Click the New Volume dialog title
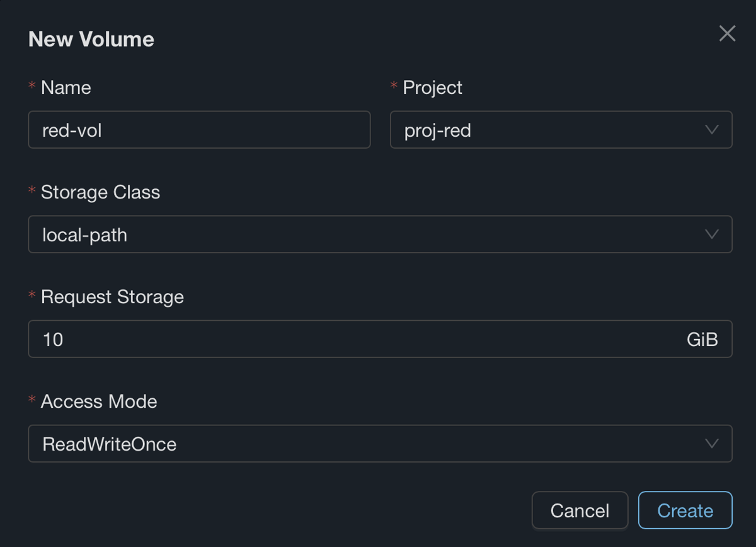The image size is (756, 547). (91, 39)
